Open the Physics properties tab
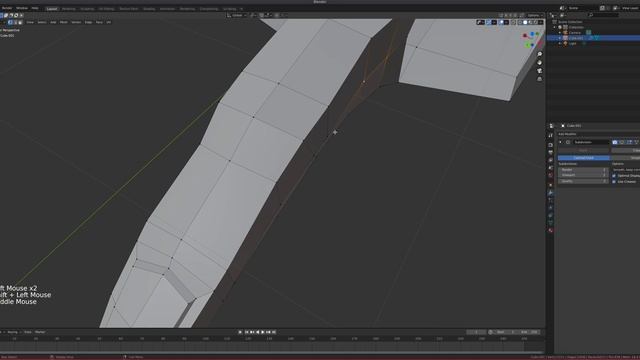Image resolution: width=640 pixels, height=360 pixels. click(x=550, y=208)
